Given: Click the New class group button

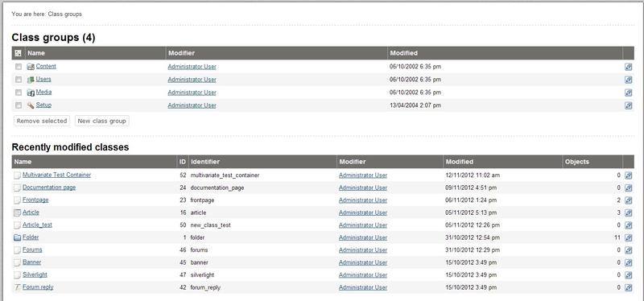Looking at the screenshot, I should 102,121.
